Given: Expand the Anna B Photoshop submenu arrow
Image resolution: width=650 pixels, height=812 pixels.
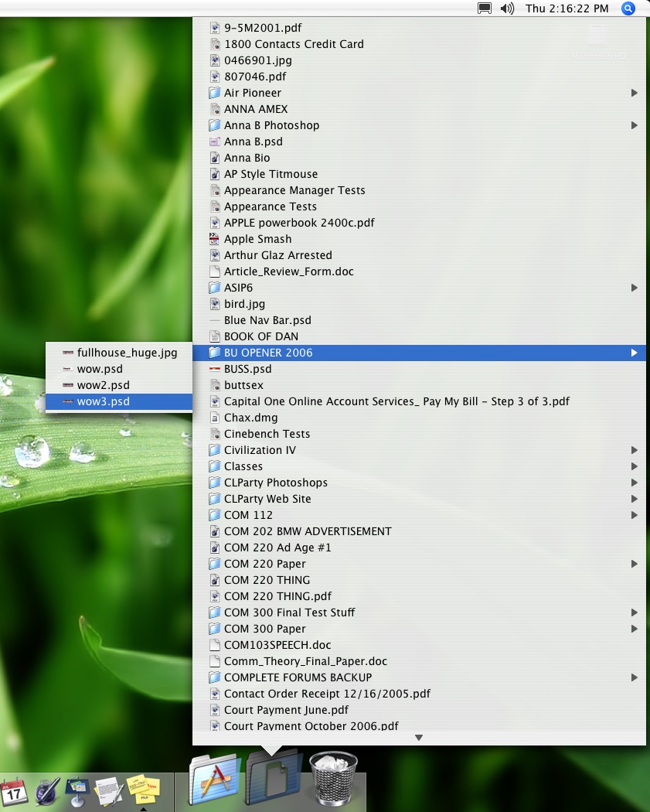Looking at the screenshot, I should click(634, 125).
